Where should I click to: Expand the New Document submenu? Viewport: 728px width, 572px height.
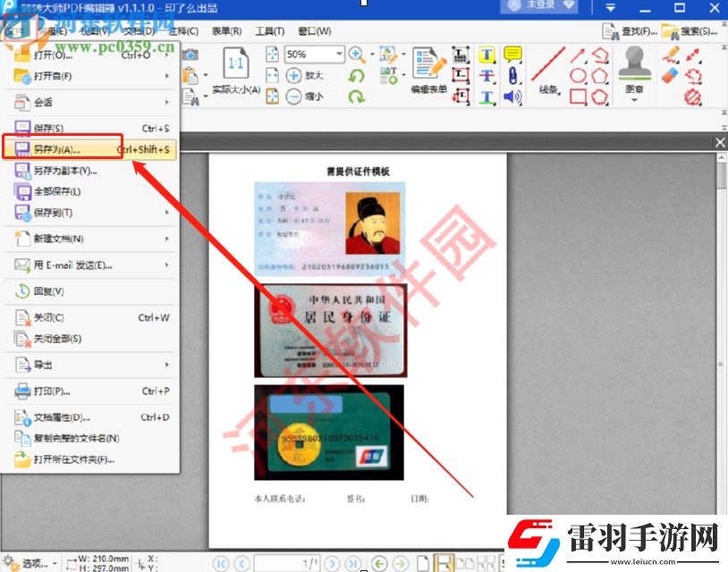coord(166,239)
